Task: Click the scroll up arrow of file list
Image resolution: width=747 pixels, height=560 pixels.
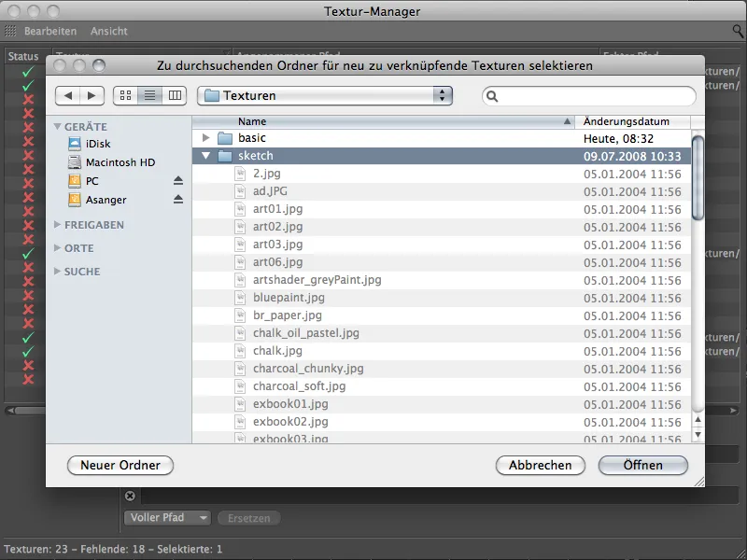Action: pyautogui.click(x=698, y=420)
